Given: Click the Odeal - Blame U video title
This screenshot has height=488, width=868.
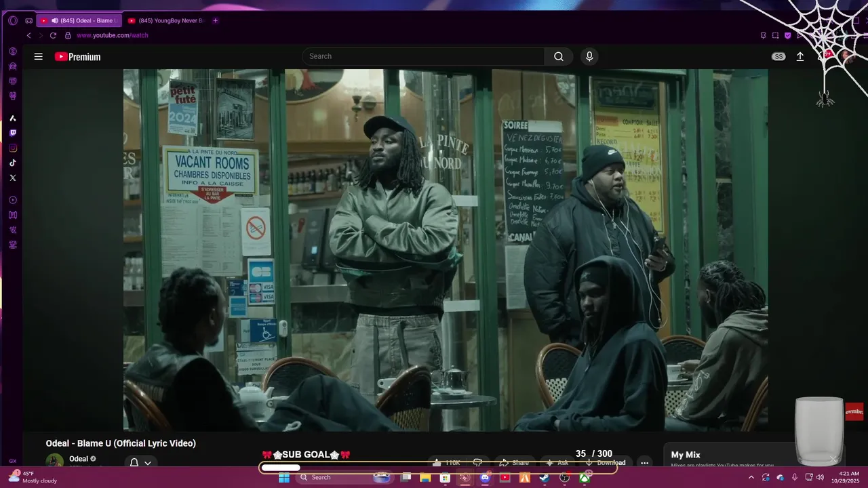Looking at the screenshot, I should coord(121,443).
